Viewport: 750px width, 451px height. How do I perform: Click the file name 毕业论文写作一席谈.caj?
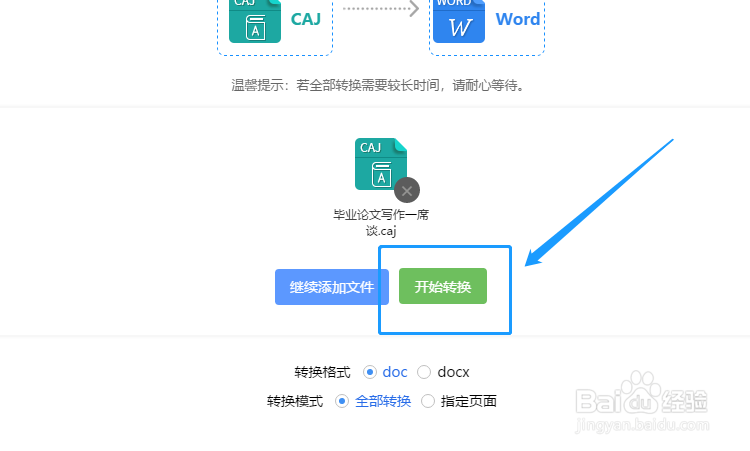[x=381, y=222]
